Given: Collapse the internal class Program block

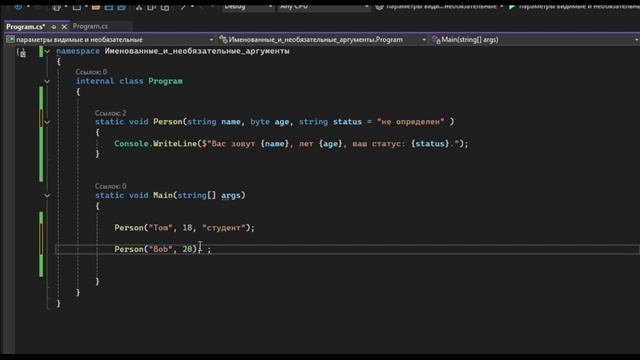Looking at the screenshot, I should (47, 82).
